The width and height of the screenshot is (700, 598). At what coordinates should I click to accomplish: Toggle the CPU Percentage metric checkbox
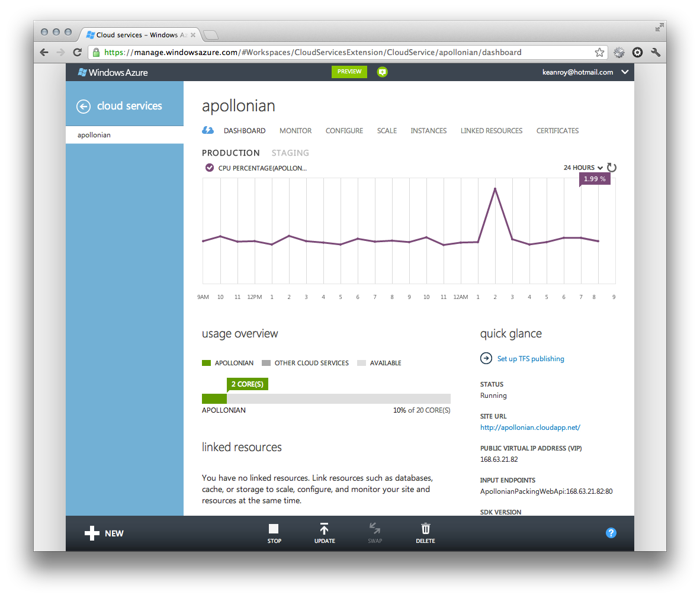(x=210, y=168)
